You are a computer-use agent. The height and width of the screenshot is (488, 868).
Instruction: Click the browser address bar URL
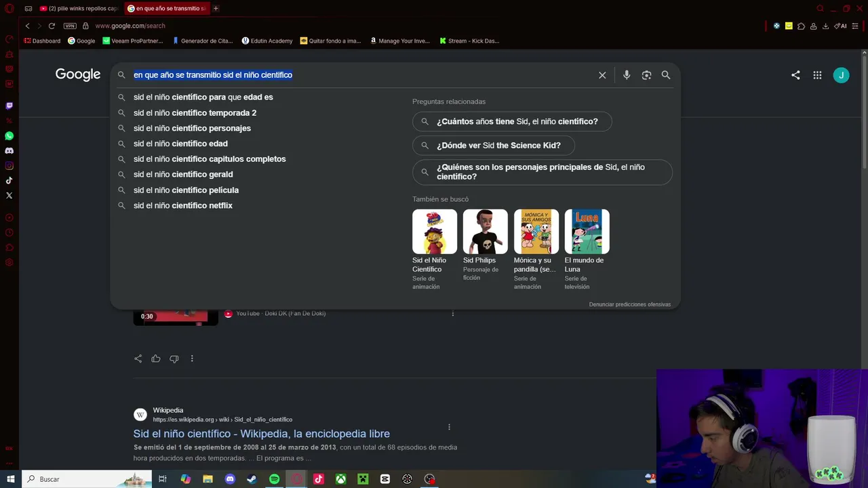(x=130, y=26)
